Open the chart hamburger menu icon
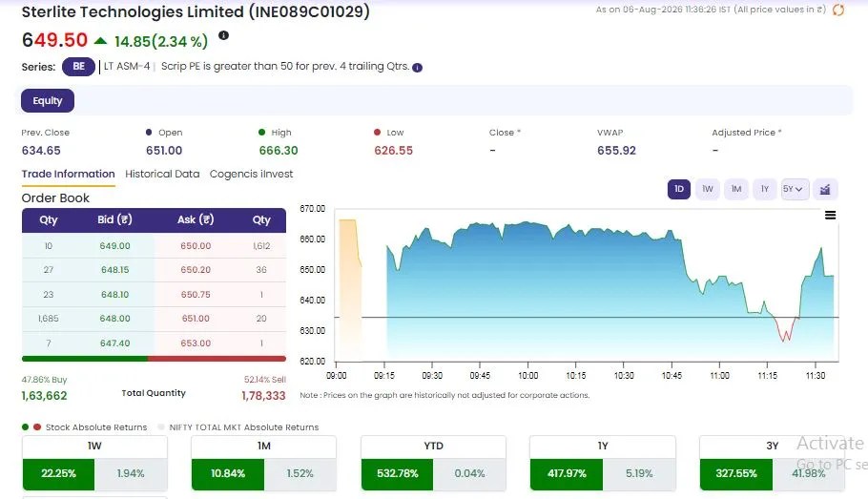Viewport: 868px width, 499px height. tap(831, 216)
